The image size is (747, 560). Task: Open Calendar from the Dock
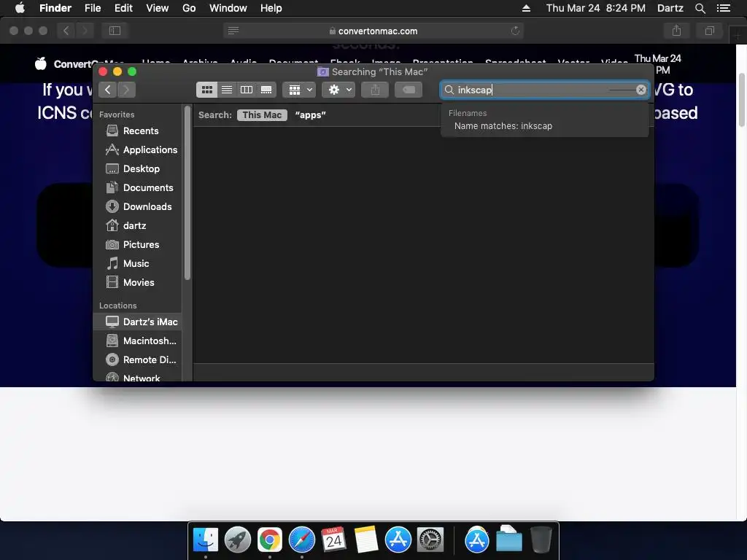point(333,540)
